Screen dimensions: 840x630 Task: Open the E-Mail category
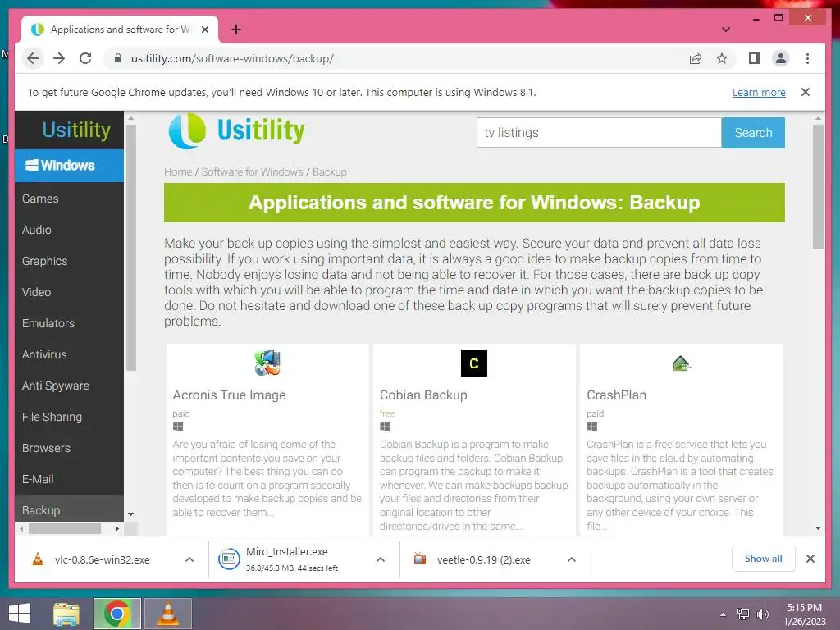point(38,479)
